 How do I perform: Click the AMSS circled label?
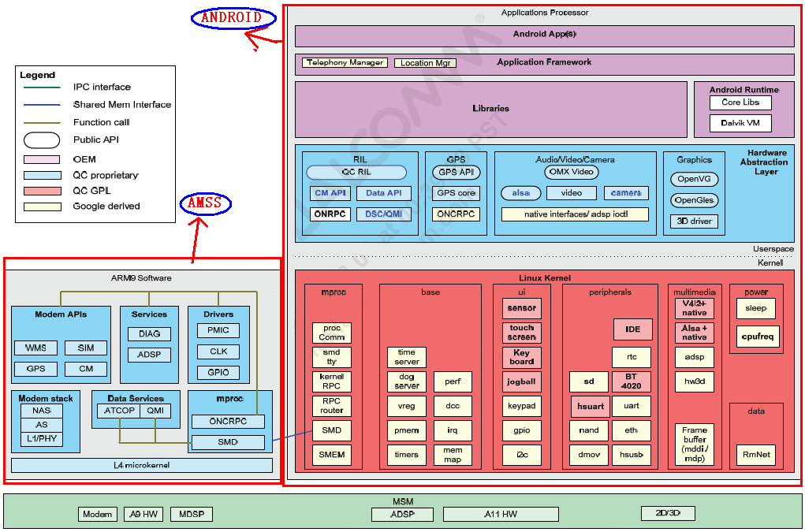205,203
